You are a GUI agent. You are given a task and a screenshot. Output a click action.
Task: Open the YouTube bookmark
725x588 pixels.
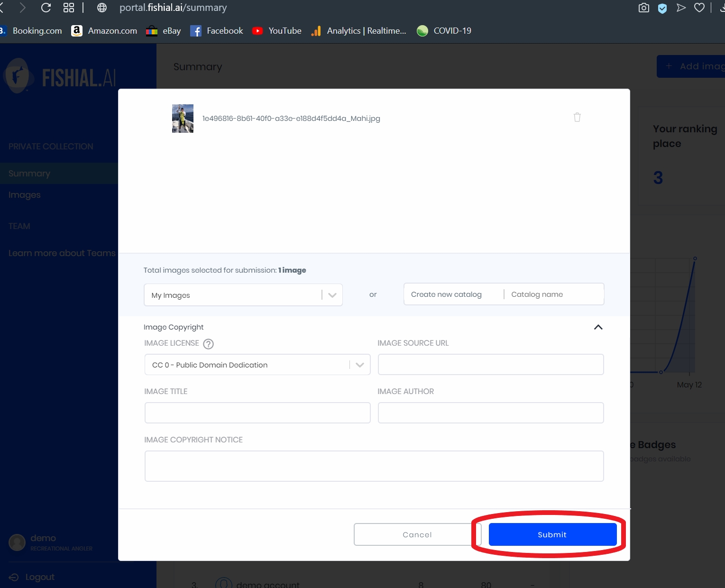(277, 31)
